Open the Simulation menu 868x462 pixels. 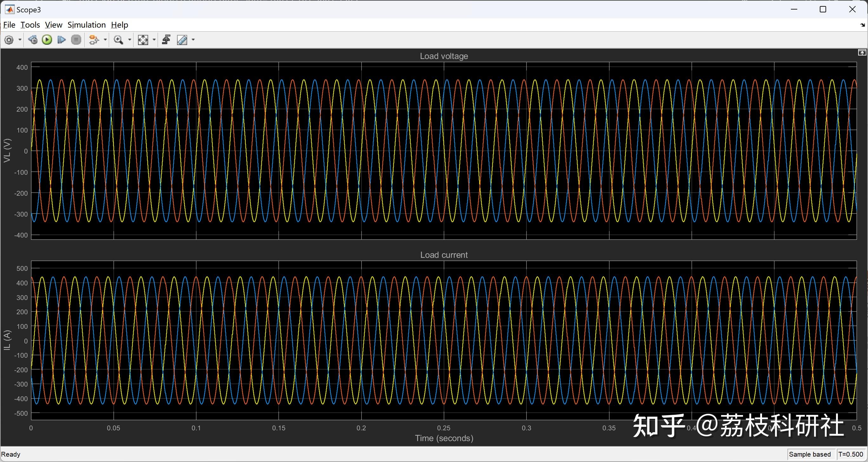[86, 25]
